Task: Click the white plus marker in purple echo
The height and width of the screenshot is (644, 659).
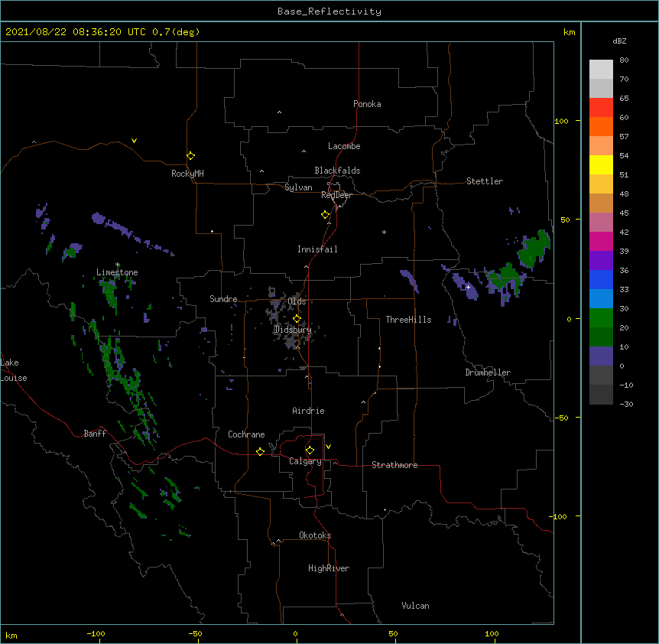Action: [468, 287]
